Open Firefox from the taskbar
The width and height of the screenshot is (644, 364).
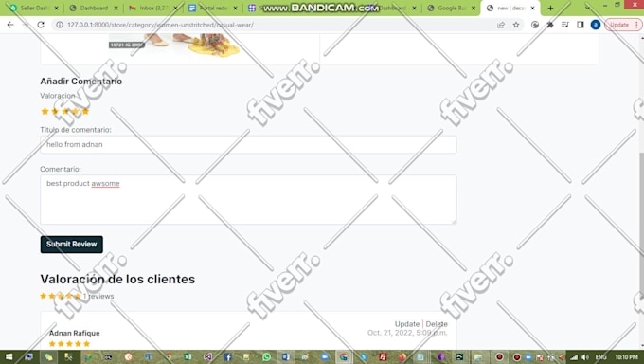402,357
